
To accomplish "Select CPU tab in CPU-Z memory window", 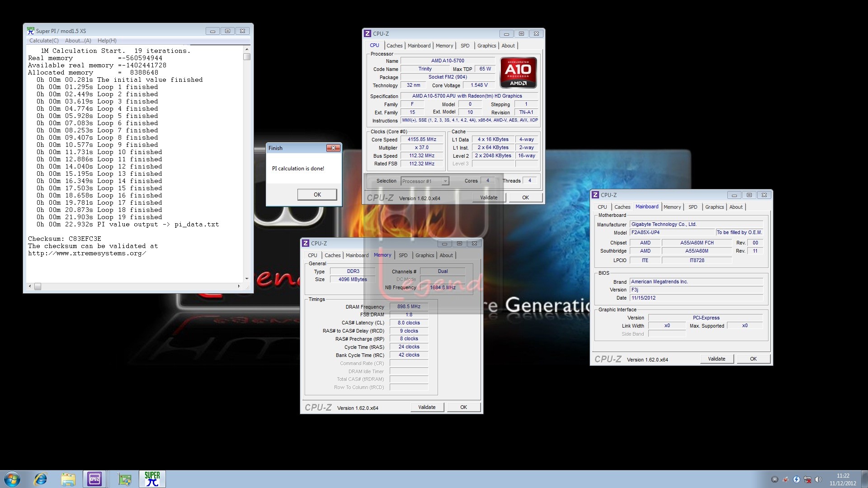I will click(312, 255).
